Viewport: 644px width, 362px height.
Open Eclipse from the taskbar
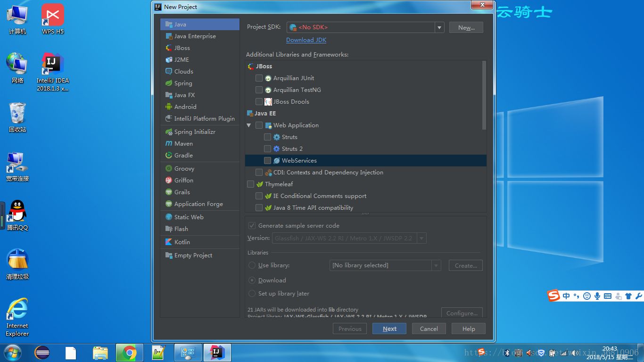coord(42,353)
